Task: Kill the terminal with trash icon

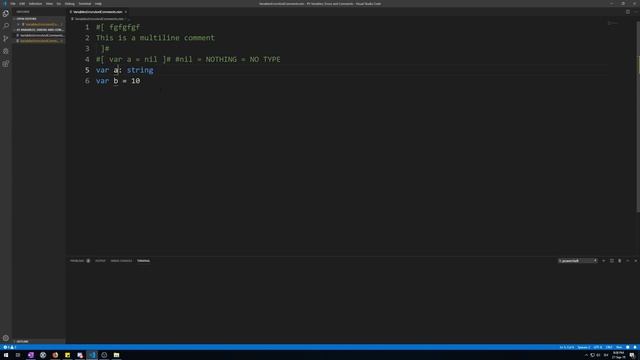Action: pyautogui.click(x=620, y=260)
